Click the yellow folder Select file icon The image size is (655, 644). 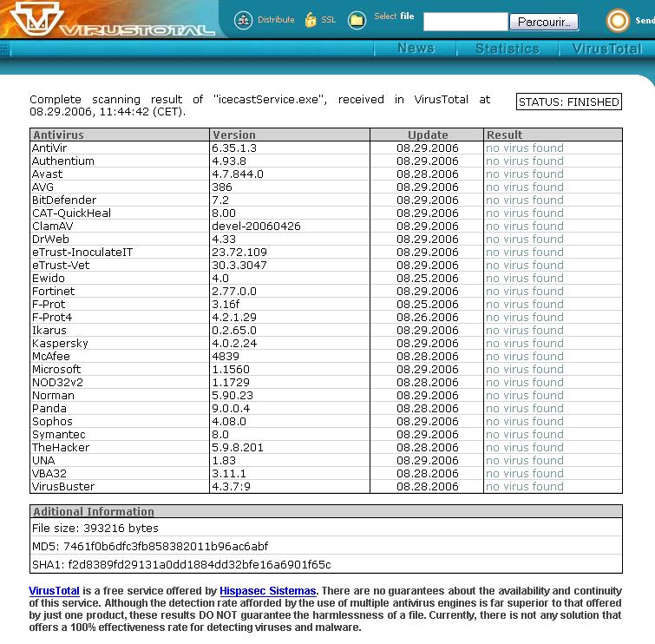(x=357, y=20)
